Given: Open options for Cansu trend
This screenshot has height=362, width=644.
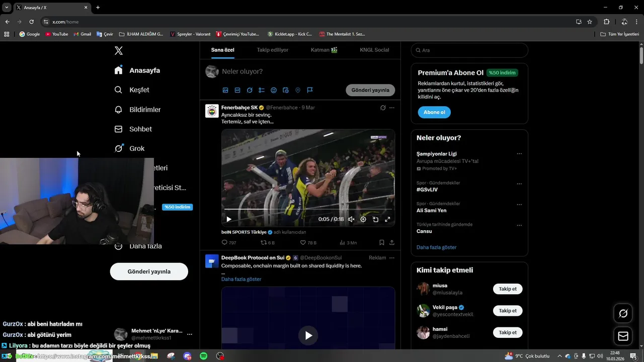Looking at the screenshot, I should tap(519, 226).
